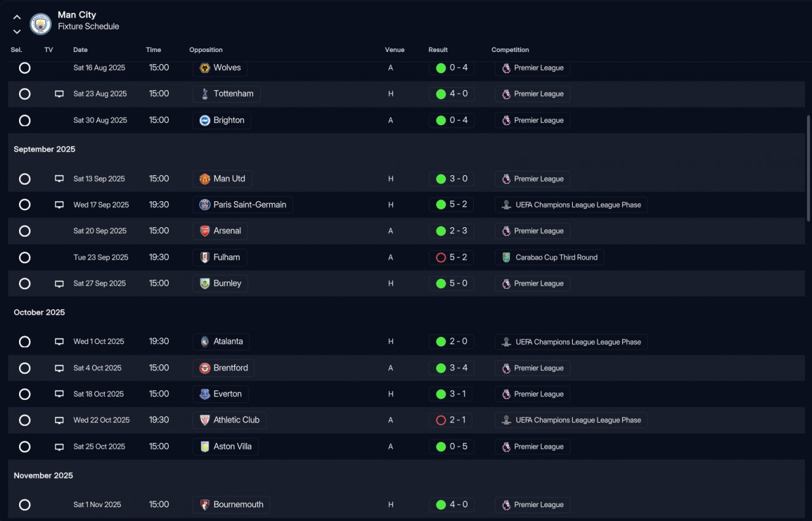This screenshot has height=521, width=812.
Task: Click the Wolves club crest icon
Action: click(205, 68)
